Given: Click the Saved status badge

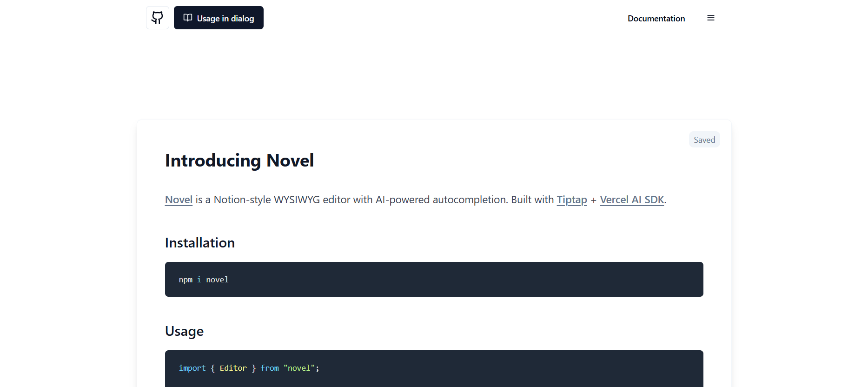Looking at the screenshot, I should click(x=704, y=140).
